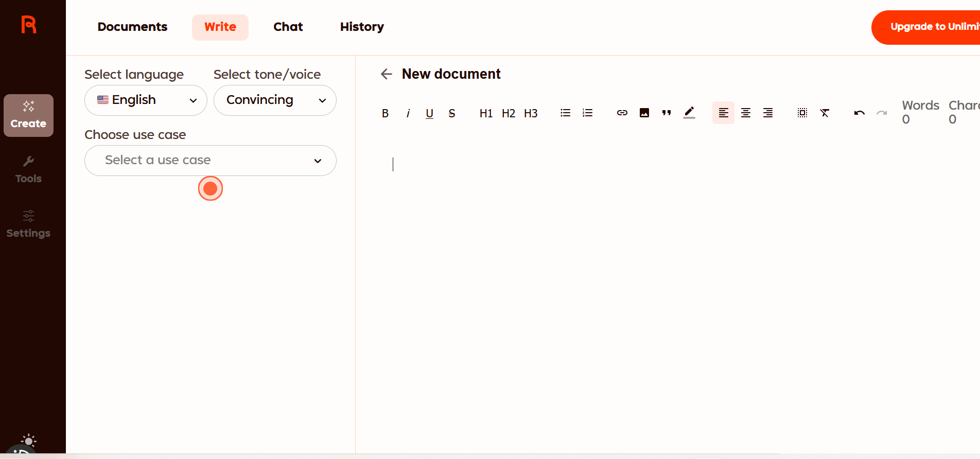Open the English language dropdown
Viewport: 980px width, 459px height.
146,100
